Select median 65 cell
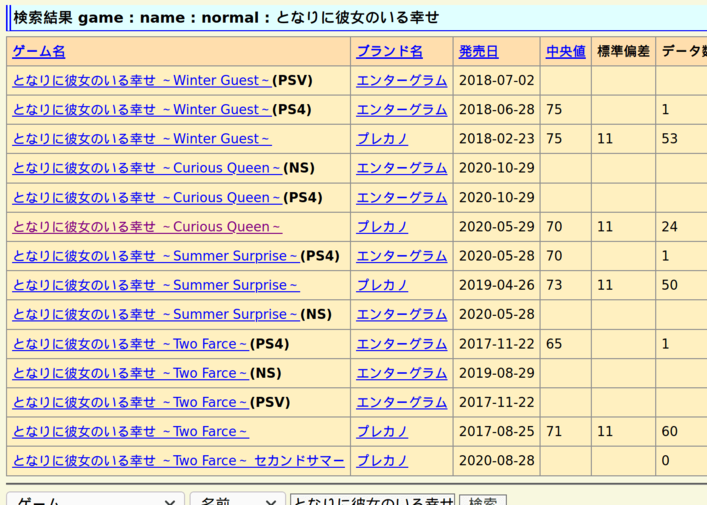 click(x=566, y=344)
